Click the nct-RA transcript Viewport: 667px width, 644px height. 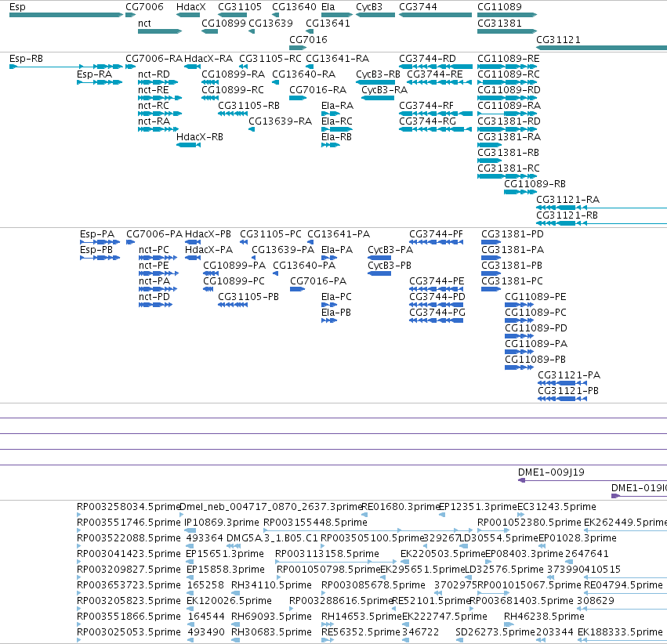(158, 129)
